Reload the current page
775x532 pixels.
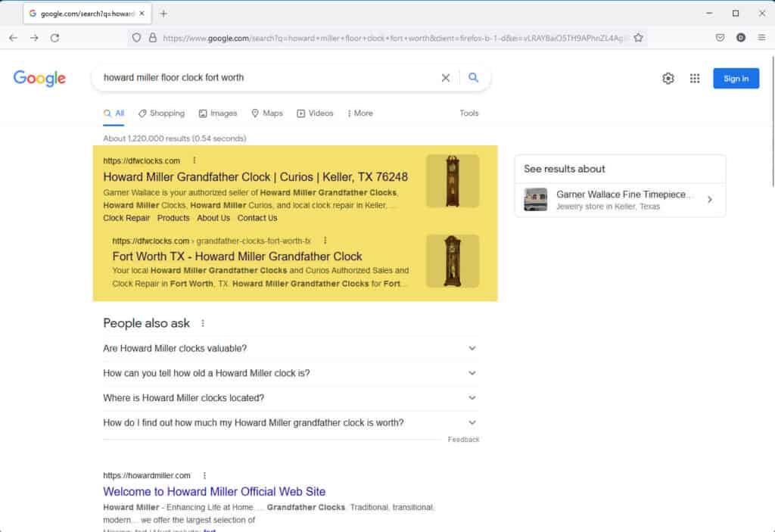coord(54,38)
